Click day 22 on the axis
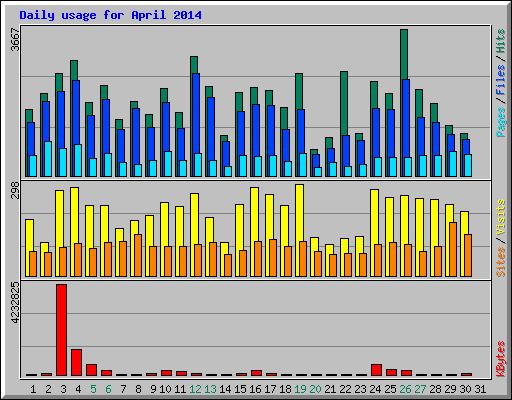 [x=345, y=389]
